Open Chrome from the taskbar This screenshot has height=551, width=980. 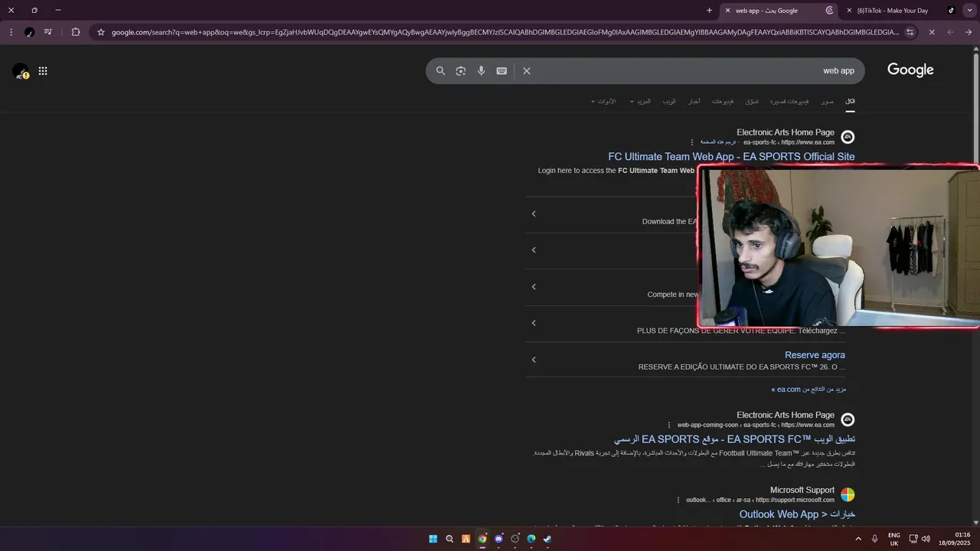482,539
